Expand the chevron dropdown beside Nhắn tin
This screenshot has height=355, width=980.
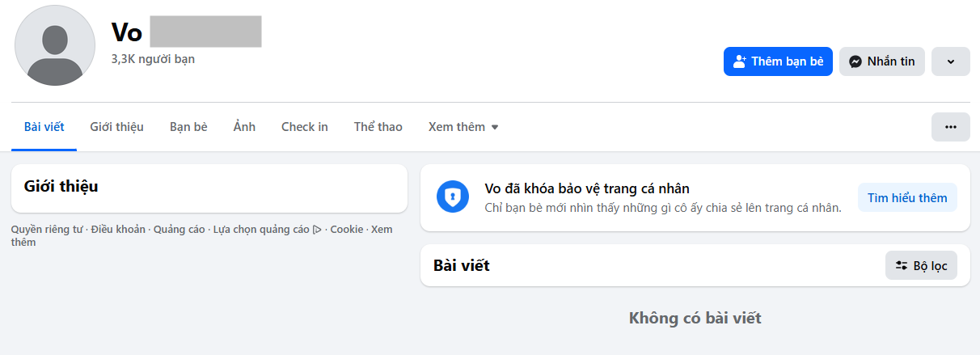coord(950,61)
